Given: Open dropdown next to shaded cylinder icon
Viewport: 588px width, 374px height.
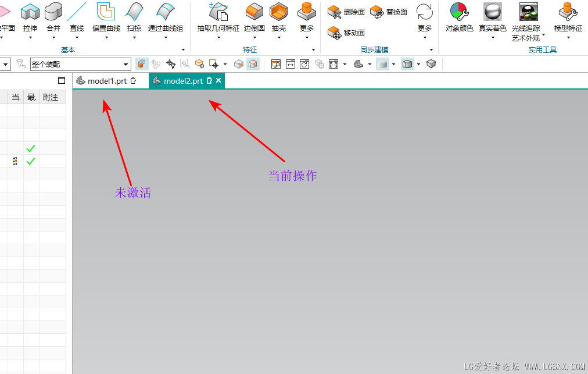Looking at the screenshot, I should [x=393, y=64].
